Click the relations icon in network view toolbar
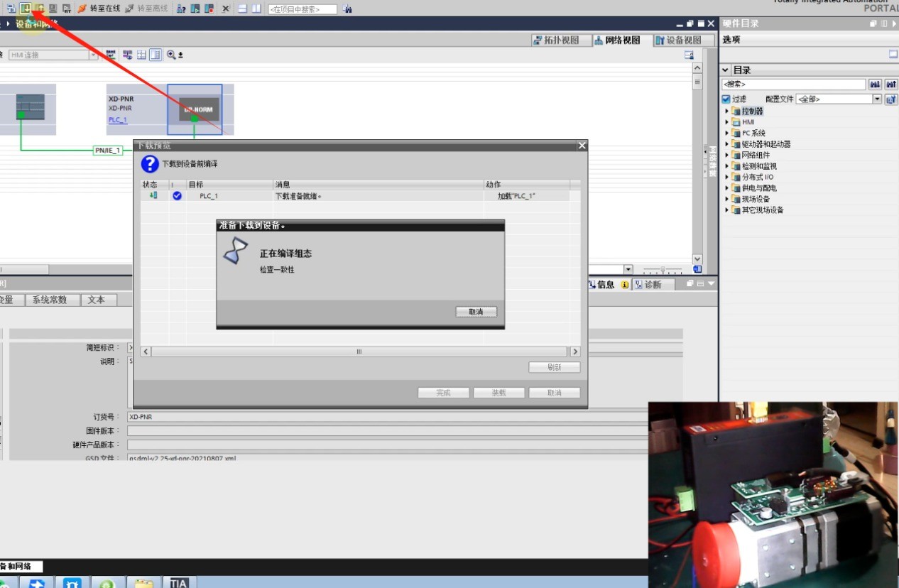Screen dimensions: 899x588 [111, 55]
